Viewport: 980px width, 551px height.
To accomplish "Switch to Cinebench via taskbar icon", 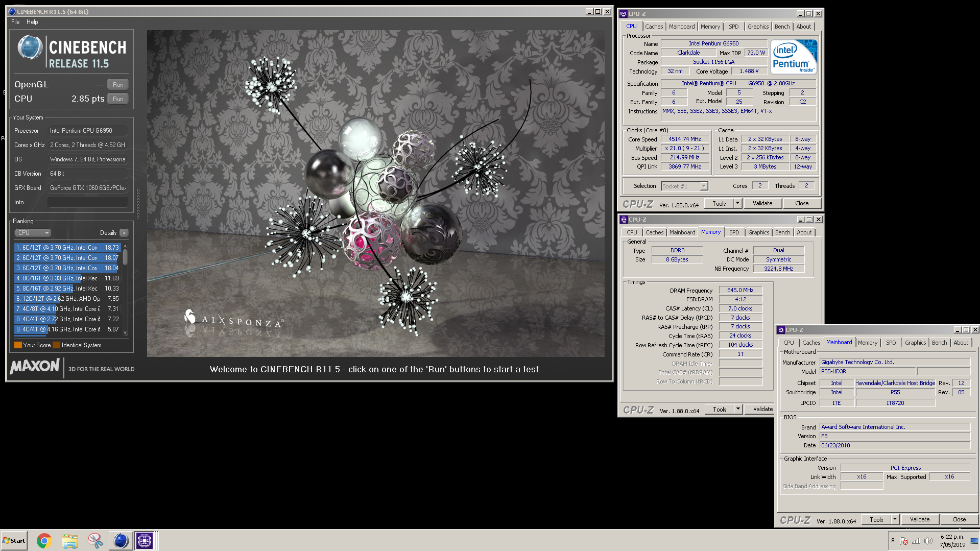I will (121, 541).
